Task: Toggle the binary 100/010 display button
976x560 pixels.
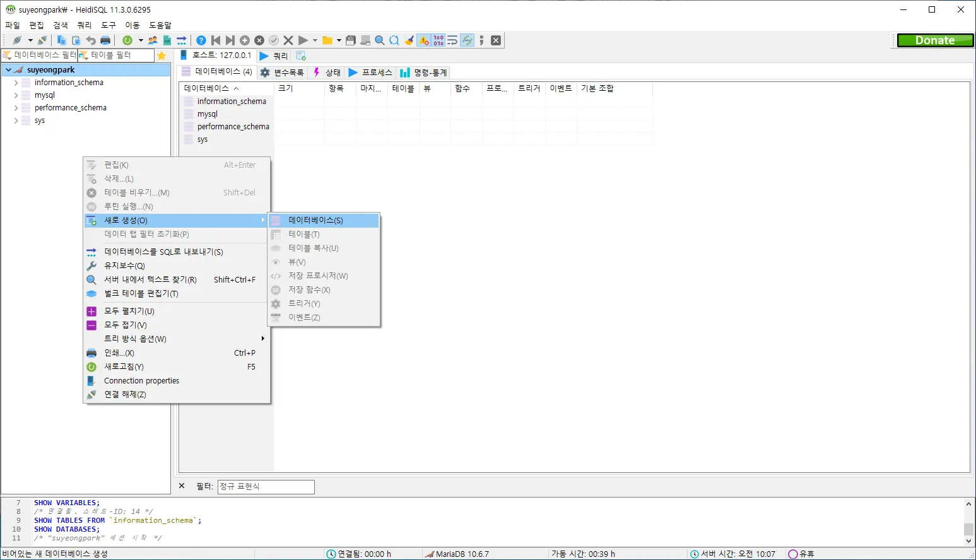Action: click(438, 40)
